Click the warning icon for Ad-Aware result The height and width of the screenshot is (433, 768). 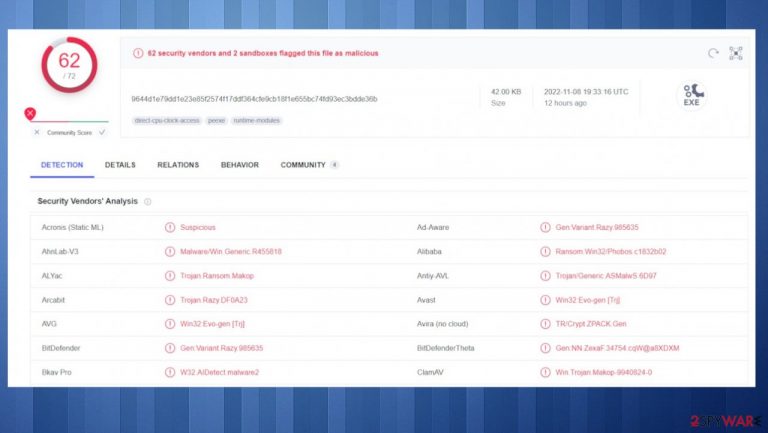pos(545,227)
